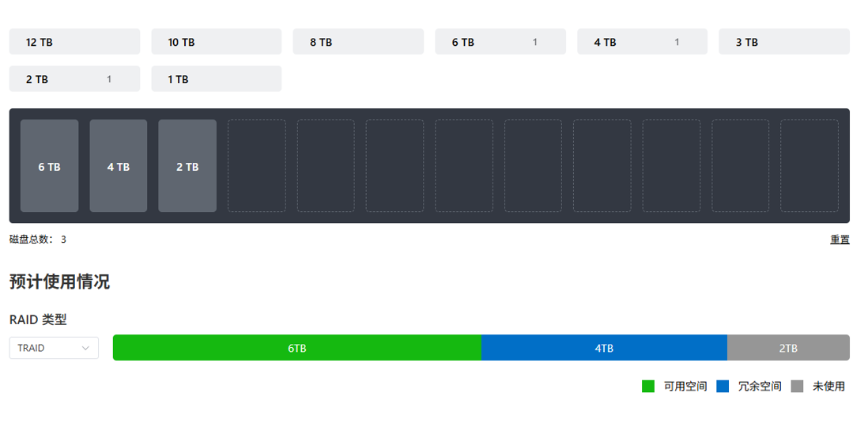
Task: Click the first empty disk slot
Action: 257,166
